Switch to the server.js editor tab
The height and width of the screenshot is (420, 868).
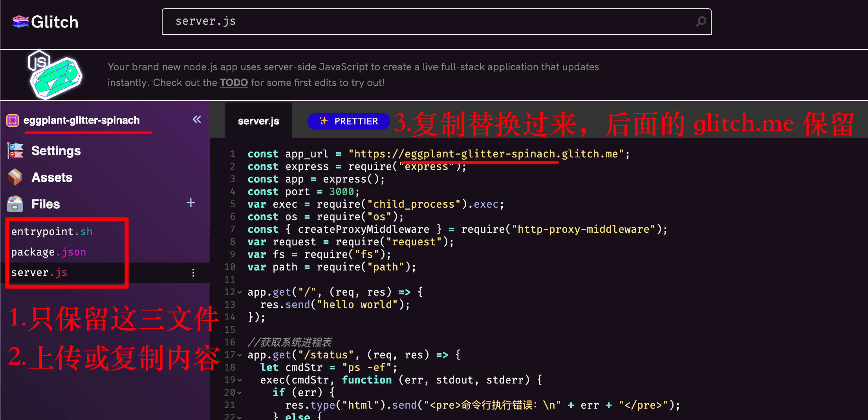click(x=258, y=121)
